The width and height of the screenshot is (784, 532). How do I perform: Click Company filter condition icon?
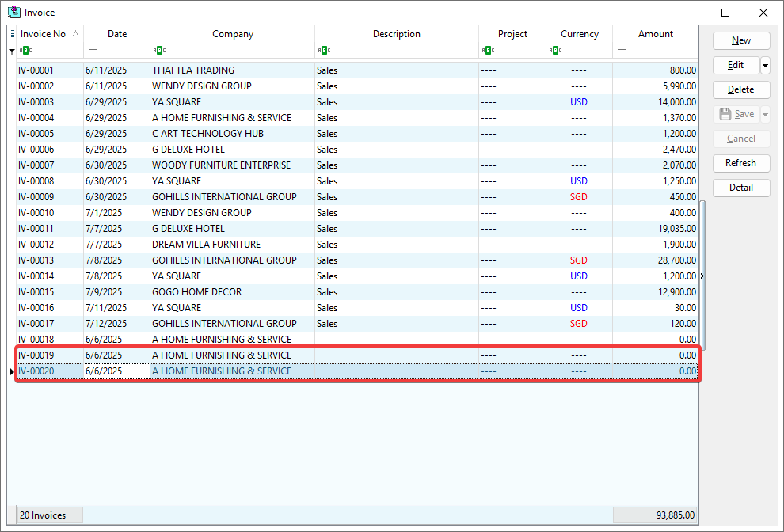pyautogui.click(x=159, y=50)
